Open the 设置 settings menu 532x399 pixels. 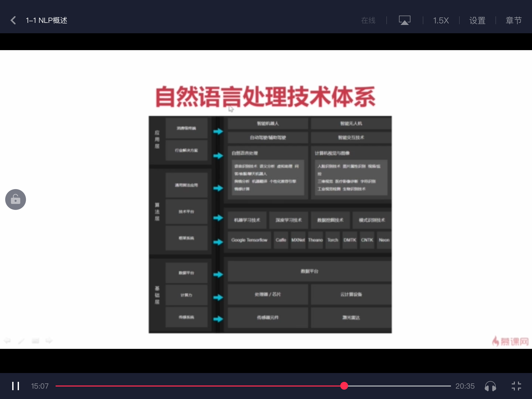pyautogui.click(x=477, y=20)
